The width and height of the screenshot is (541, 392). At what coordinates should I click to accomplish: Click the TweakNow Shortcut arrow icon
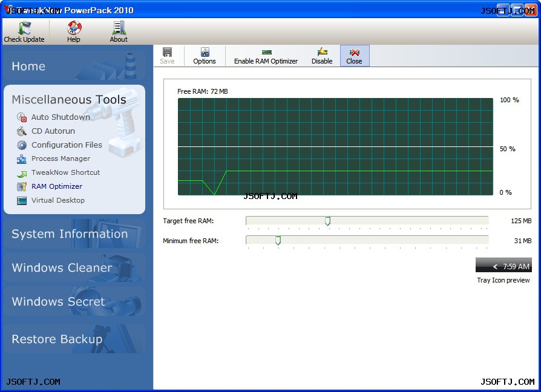(x=22, y=174)
